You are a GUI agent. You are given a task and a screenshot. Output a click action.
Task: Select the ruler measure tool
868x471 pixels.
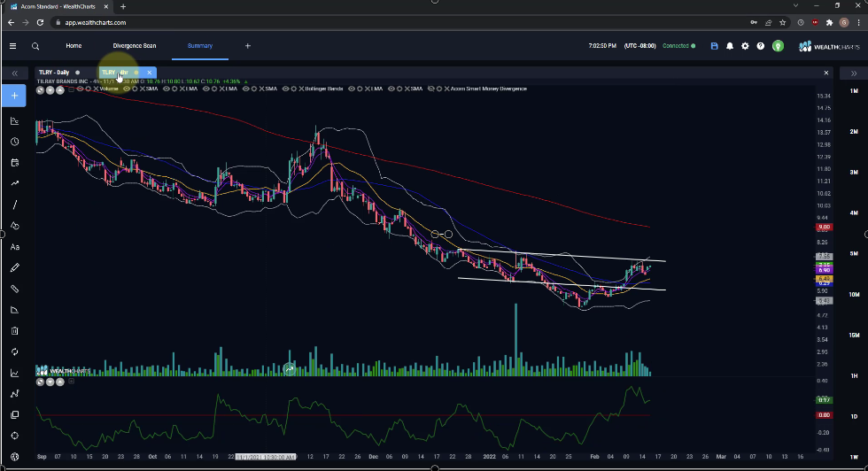point(15,289)
